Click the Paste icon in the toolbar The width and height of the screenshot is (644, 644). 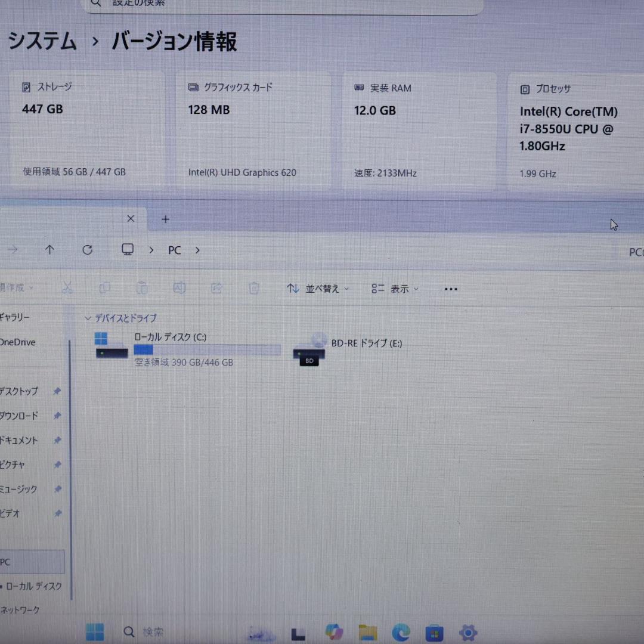[x=142, y=288]
